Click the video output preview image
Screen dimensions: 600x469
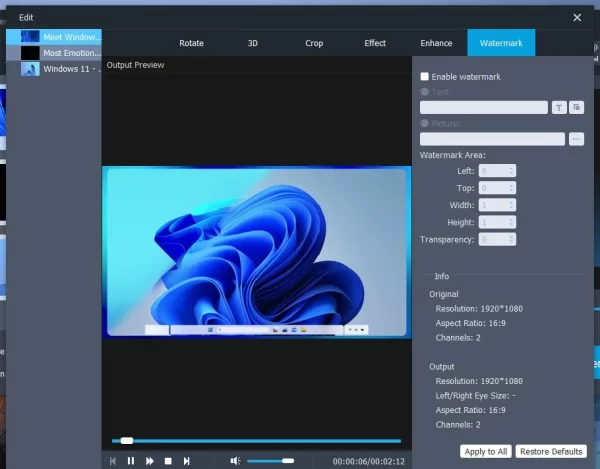point(257,252)
